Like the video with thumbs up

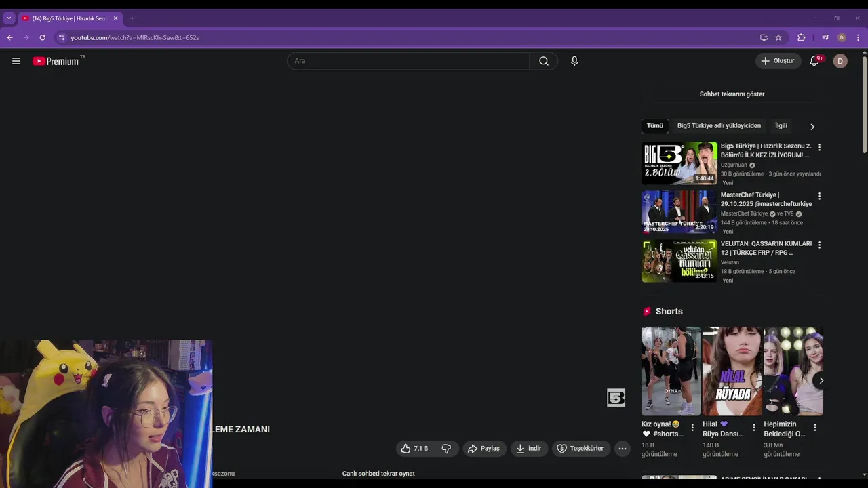pos(414,449)
